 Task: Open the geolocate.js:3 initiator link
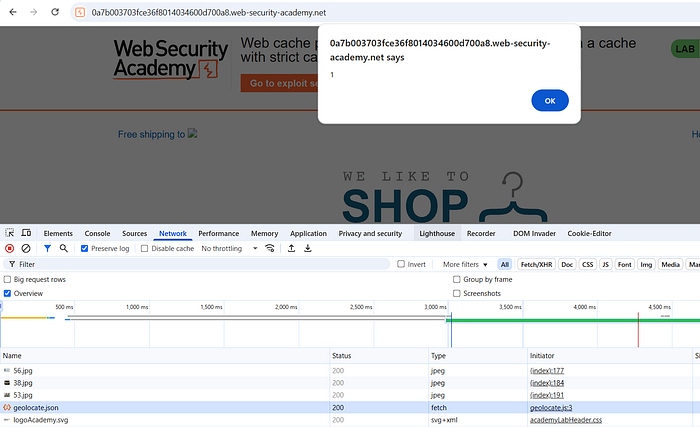551,407
